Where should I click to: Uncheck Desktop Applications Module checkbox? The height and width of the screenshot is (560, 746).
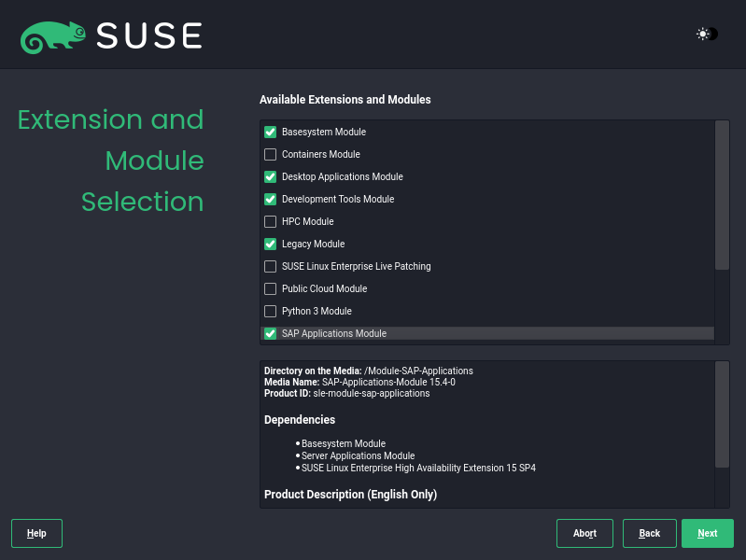pos(270,176)
